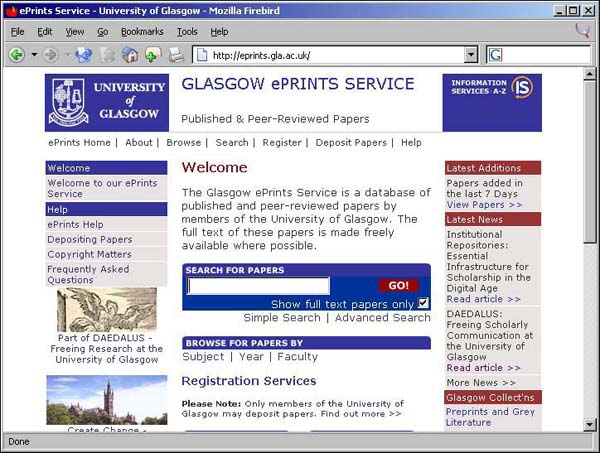
Task: Open the Browse nav link
Action: click(183, 143)
